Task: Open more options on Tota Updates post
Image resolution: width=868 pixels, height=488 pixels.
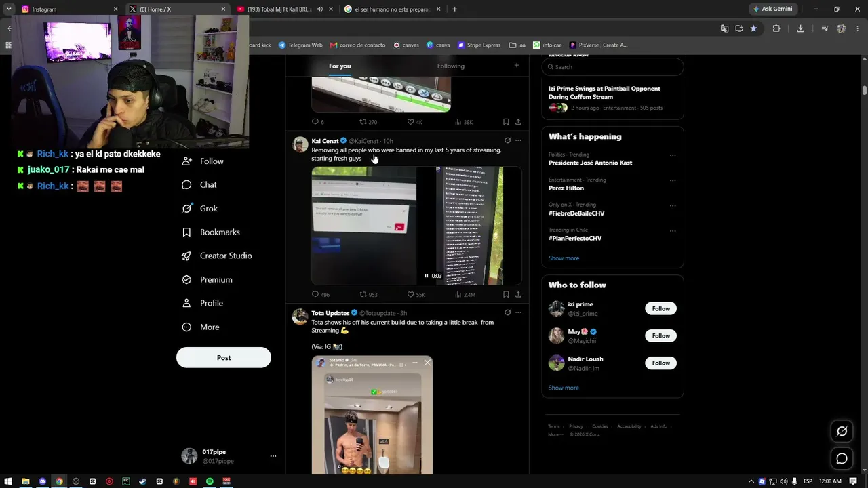Action: click(518, 313)
